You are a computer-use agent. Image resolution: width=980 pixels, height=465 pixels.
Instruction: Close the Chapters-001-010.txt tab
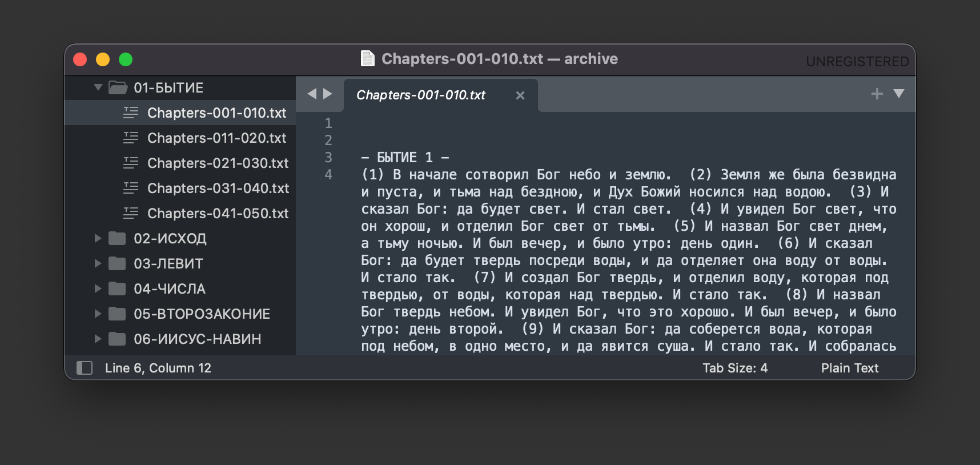[x=520, y=95]
